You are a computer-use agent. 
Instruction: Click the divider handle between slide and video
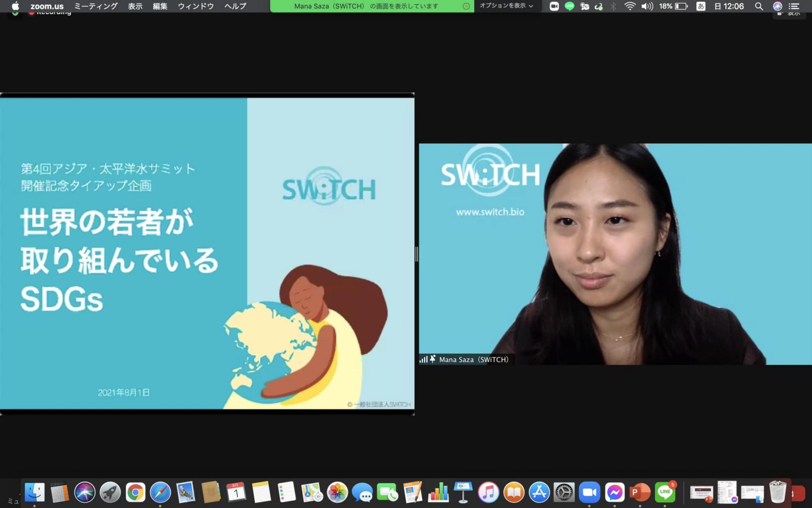click(417, 254)
